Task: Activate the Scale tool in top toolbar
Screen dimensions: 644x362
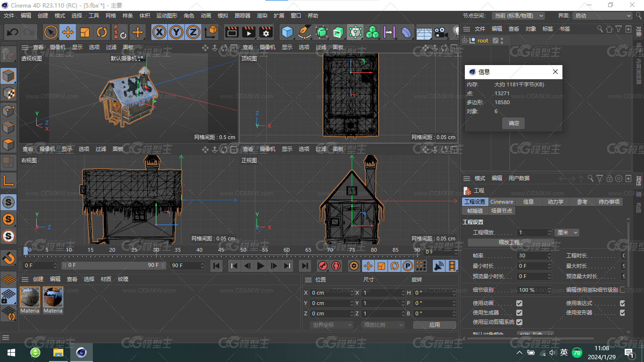Action: 85,32
